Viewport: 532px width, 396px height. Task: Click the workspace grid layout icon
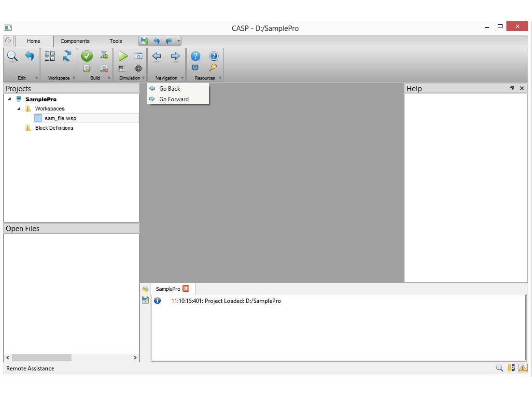click(50, 56)
